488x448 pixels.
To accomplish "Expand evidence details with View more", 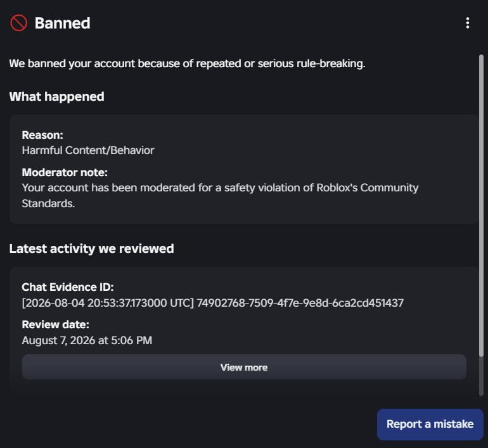I will (244, 367).
